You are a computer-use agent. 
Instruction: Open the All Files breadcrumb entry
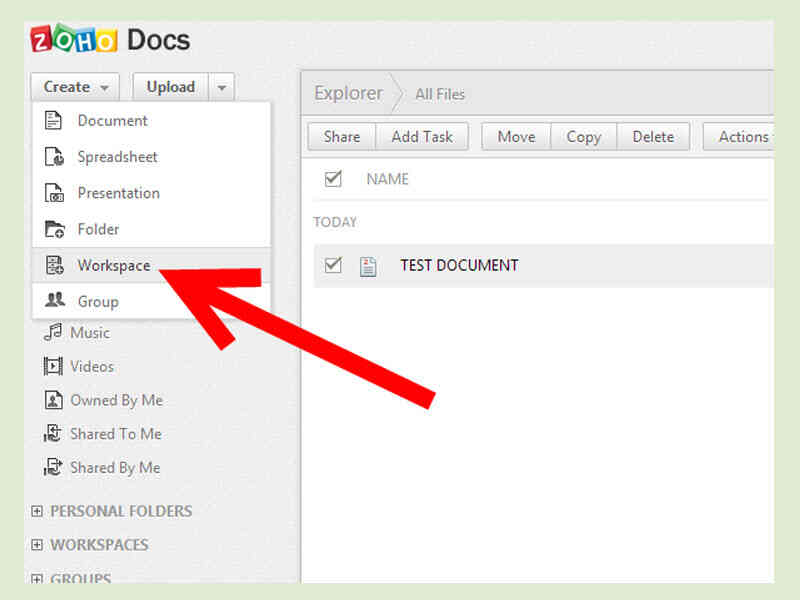click(440, 94)
